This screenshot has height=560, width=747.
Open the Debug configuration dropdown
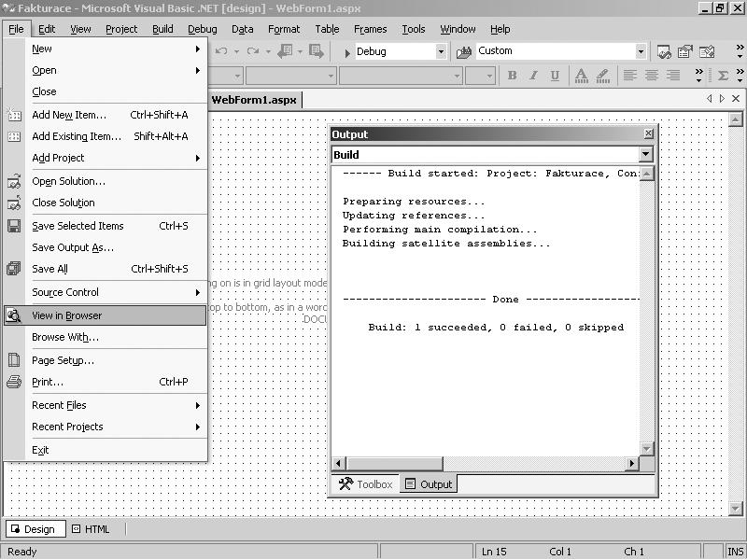pos(441,51)
